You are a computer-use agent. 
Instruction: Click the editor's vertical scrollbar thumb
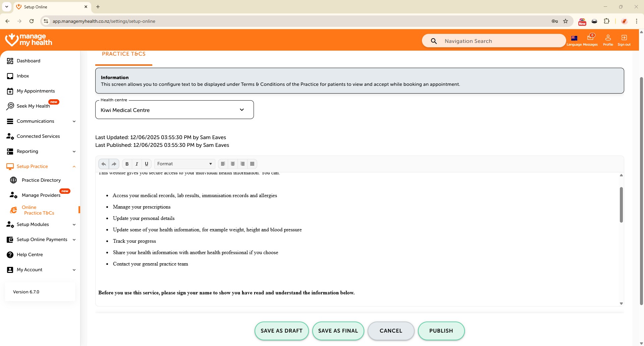[x=621, y=205]
